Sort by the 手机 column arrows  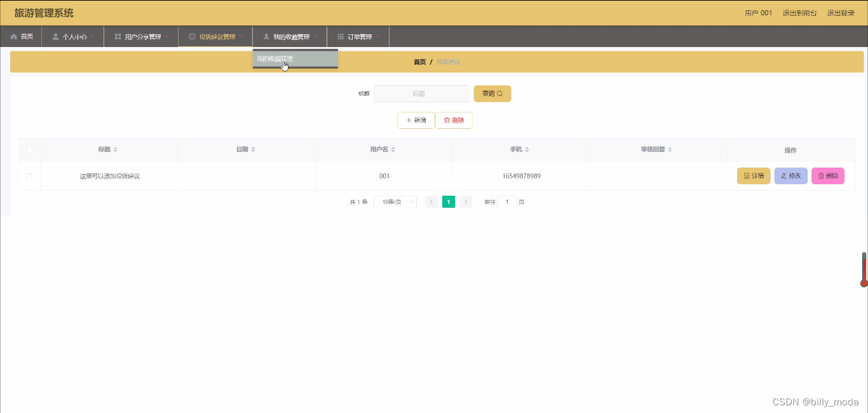point(527,150)
